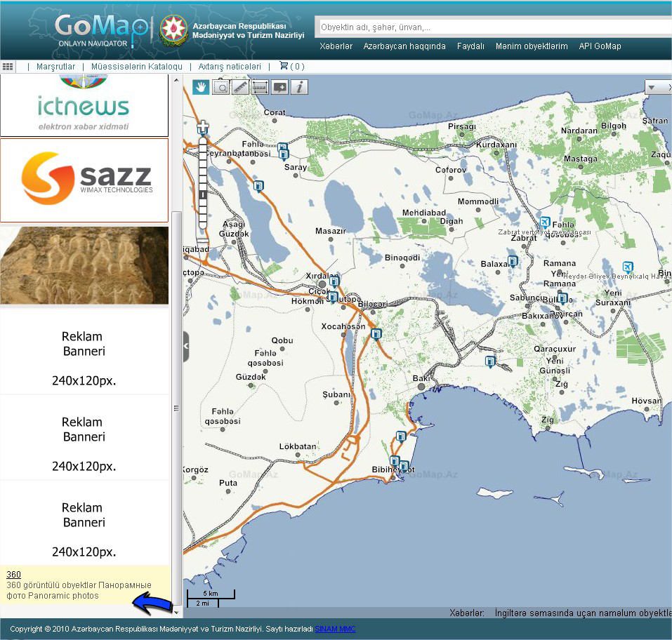Open the 360 panoramic photos link
672x640 pixels.
coord(13,575)
